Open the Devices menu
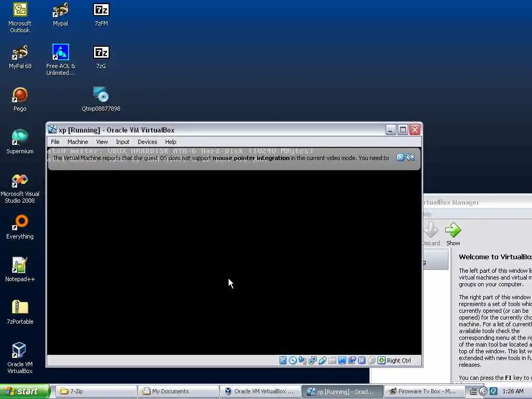The width and height of the screenshot is (532, 399). (x=147, y=142)
